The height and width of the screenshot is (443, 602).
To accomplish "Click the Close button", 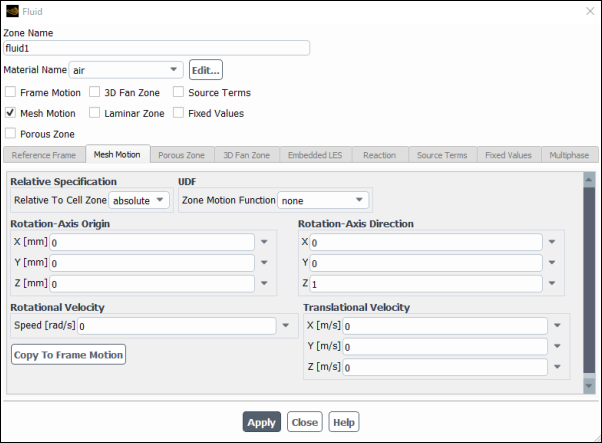I will click(305, 422).
